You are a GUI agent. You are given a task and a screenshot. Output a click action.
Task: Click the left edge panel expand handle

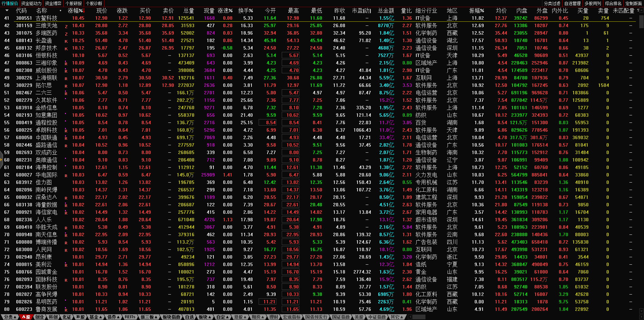coord(1,160)
